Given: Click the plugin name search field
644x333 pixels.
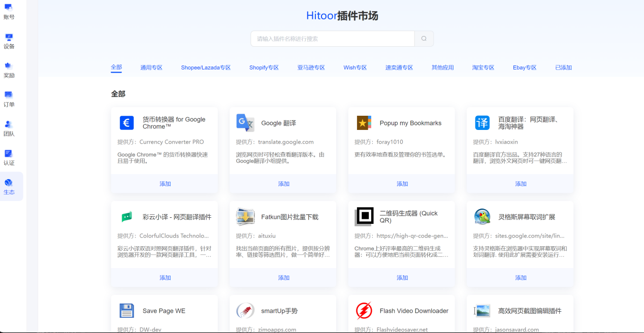Looking at the screenshot, I should coord(333,39).
